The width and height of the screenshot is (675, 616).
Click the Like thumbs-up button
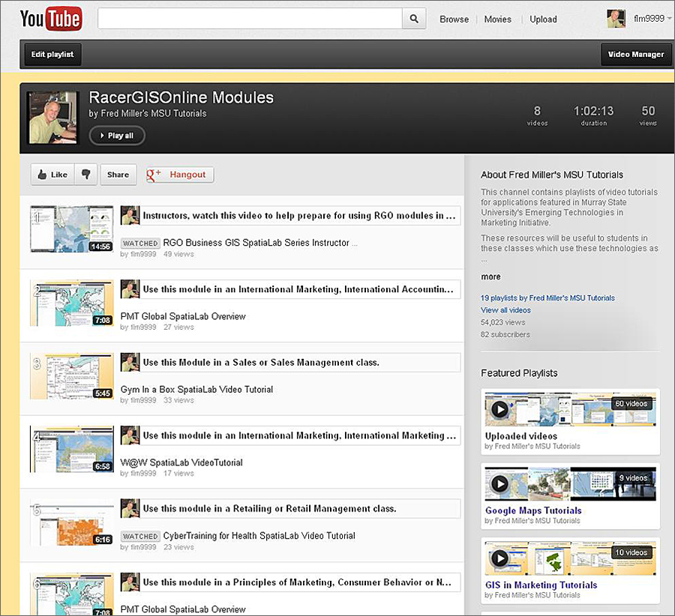[52, 175]
